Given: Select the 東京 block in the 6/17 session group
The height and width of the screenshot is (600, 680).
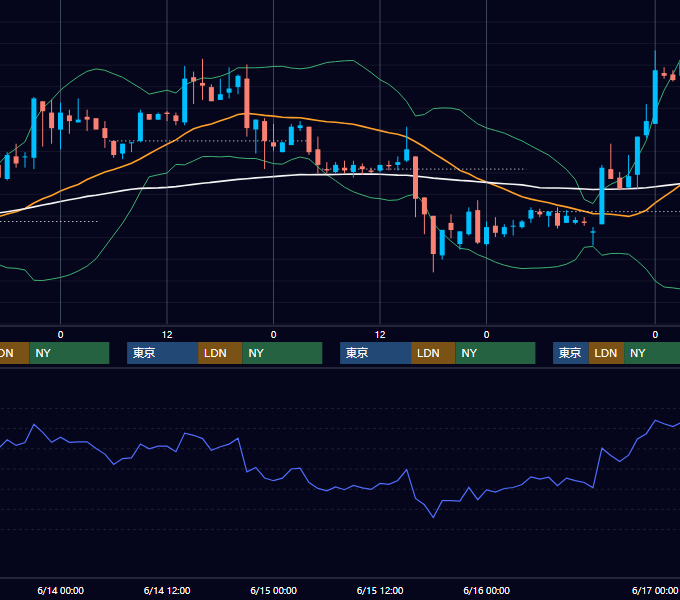Looking at the screenshot, I should click(x=571, y=353).
